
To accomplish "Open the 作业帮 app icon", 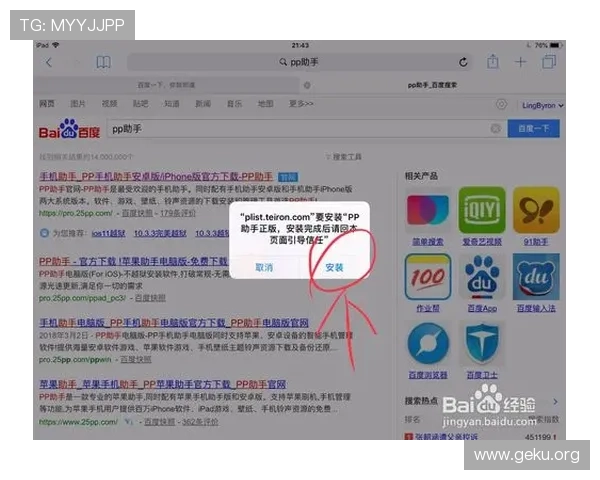I will pos(428,276).
